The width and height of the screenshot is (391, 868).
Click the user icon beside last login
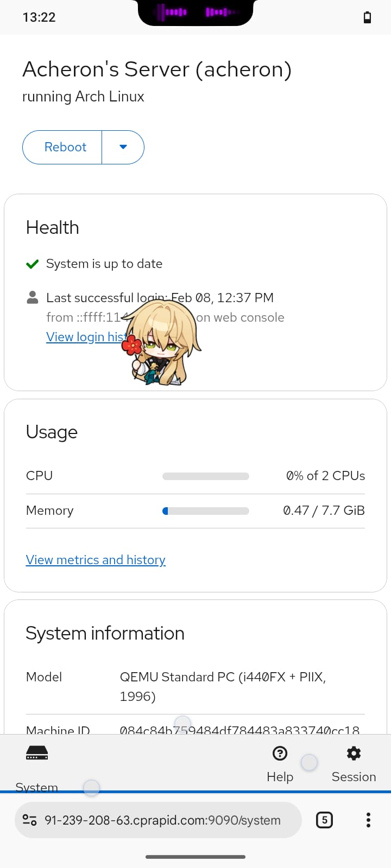point(33,297)
